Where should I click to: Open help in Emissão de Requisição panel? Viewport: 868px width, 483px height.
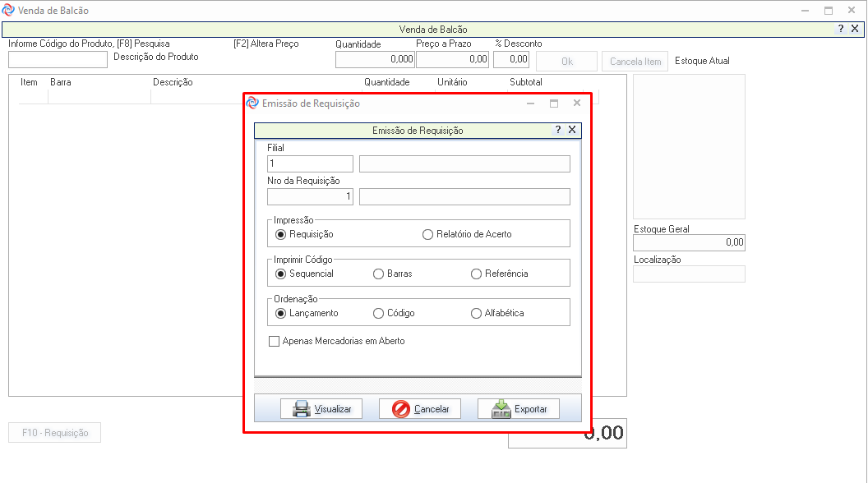tap(558, 130)
